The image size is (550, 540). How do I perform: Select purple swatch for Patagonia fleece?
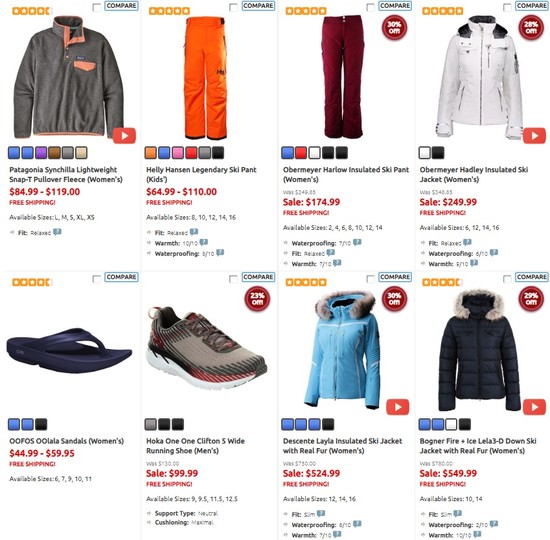(x=41, y=153)
